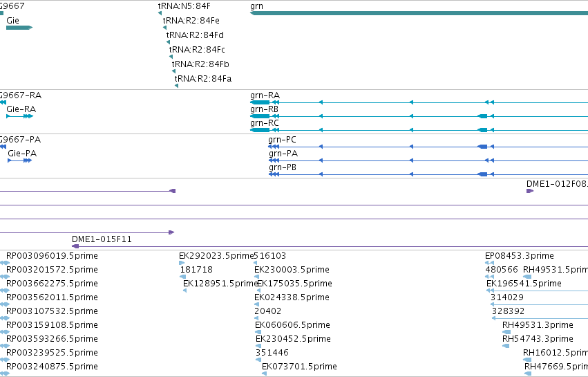Open RP003240875.5prime label
The width and height of the screenshot is (588, 377).
pos(52,367)
